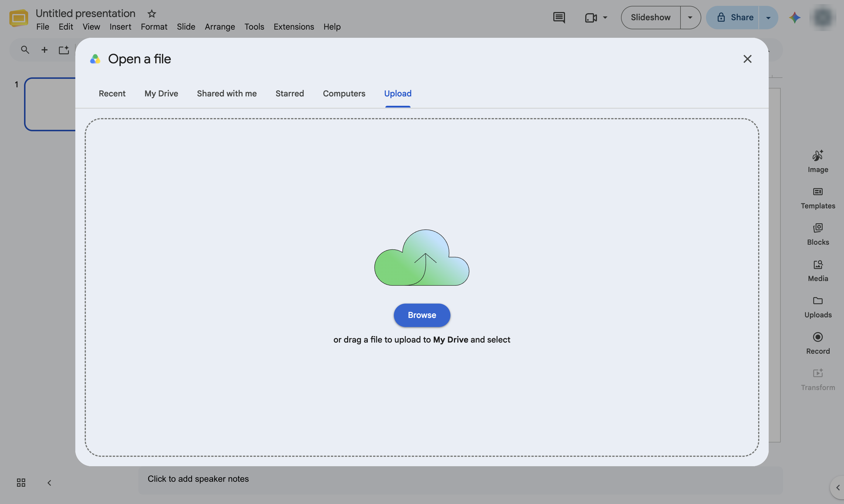Click the Google Slides home logo
Viewport: 844px width, 504px height.
coord(18,18)
